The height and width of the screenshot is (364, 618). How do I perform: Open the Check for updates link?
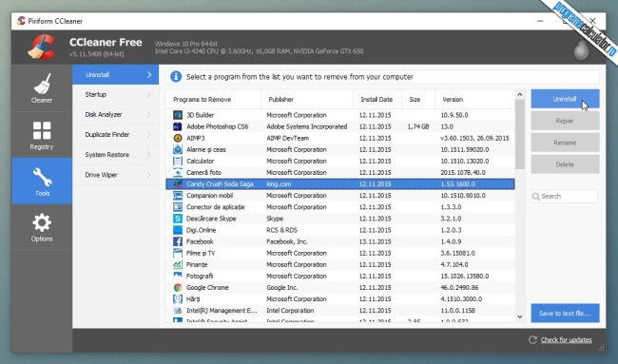(566, 340)
